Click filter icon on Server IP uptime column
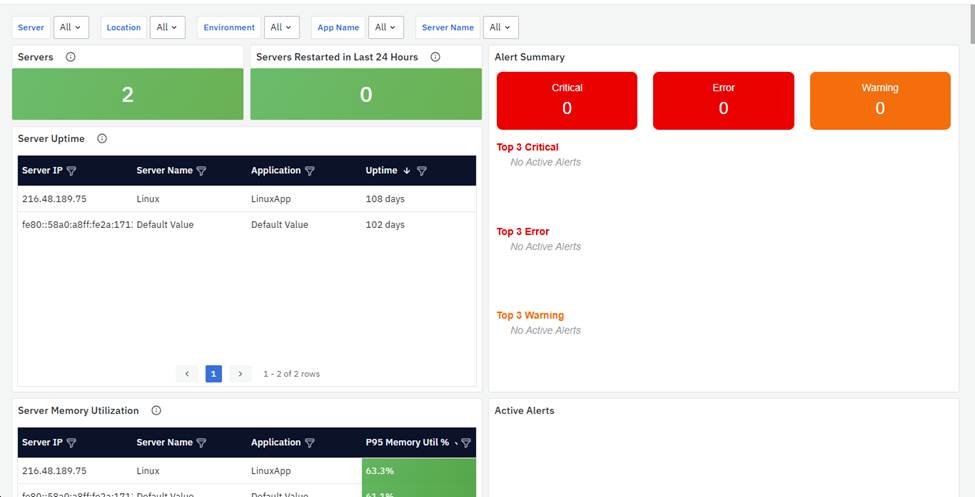Screen dimensions: 975x497 pyautogui.click(x=71, y=171)
